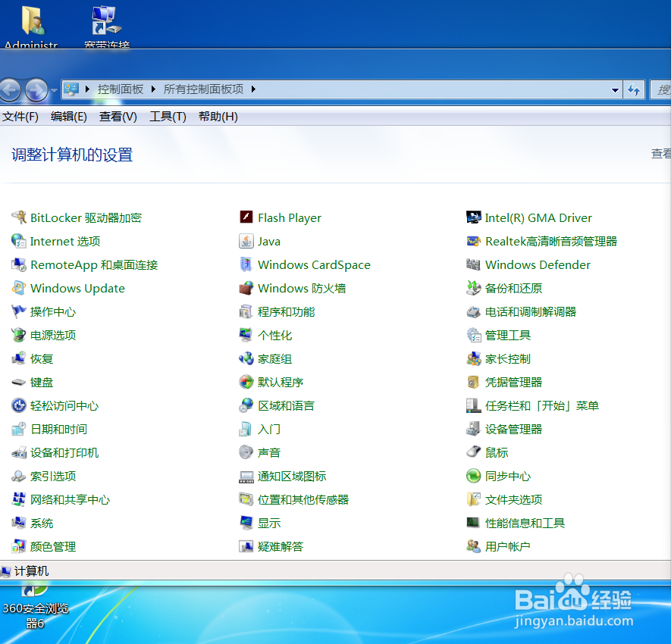Open the 疑难解答 link
The height and width of the screenshot is (644, 671).
click(281, 546)
